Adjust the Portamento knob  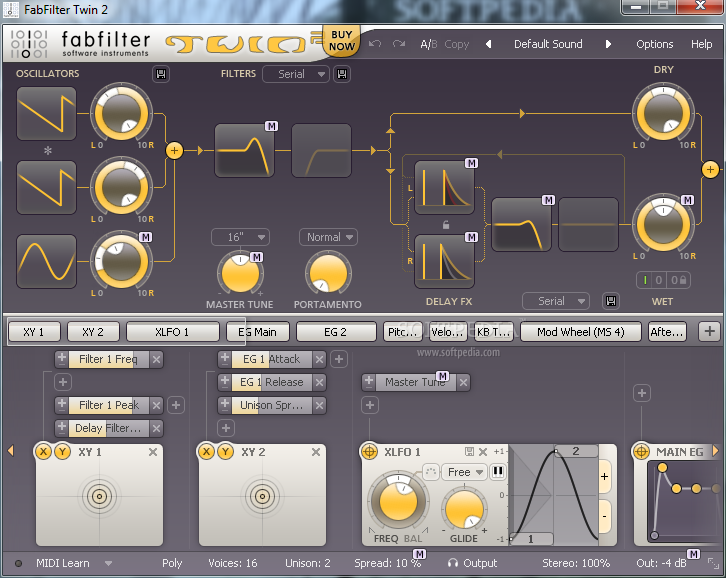328,273
